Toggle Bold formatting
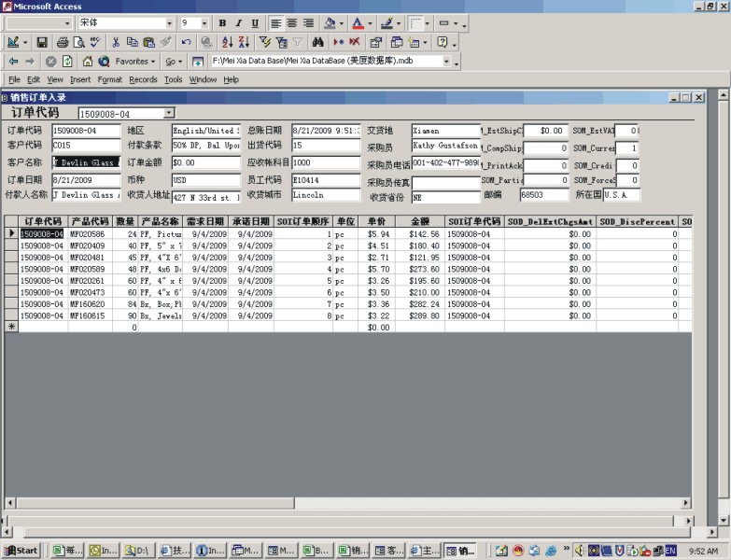 point(222,23)
